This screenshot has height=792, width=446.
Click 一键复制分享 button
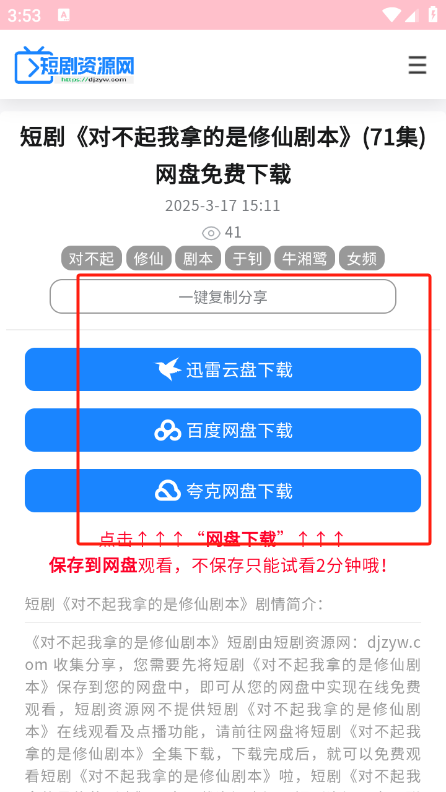223,296
